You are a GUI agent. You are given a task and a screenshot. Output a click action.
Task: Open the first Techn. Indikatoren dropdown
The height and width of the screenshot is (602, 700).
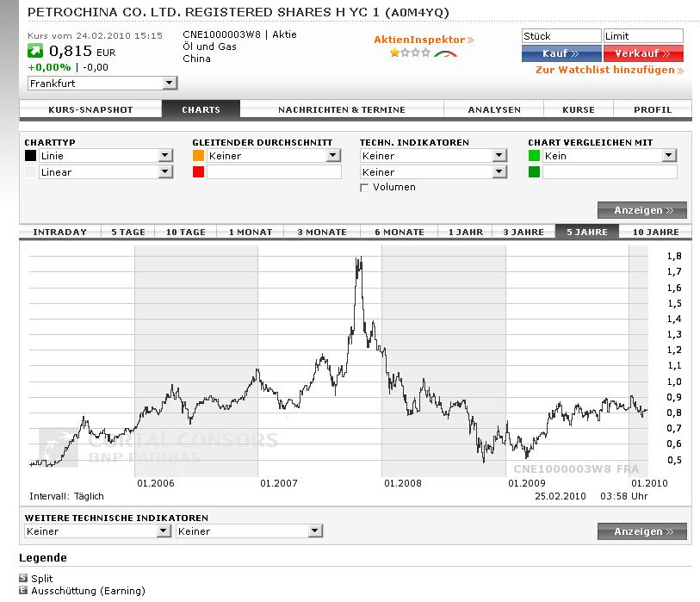[x=433, y=155]
